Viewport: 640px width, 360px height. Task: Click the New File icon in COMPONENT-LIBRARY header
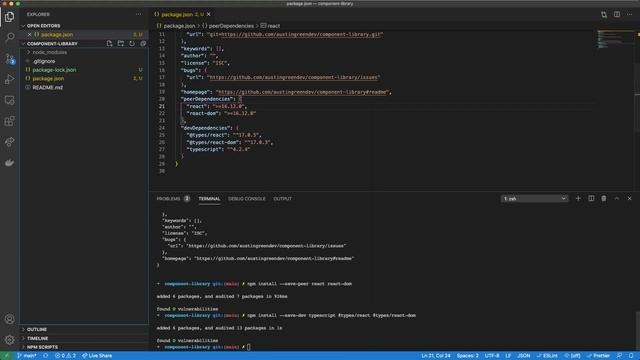click(x=109, y=44)
